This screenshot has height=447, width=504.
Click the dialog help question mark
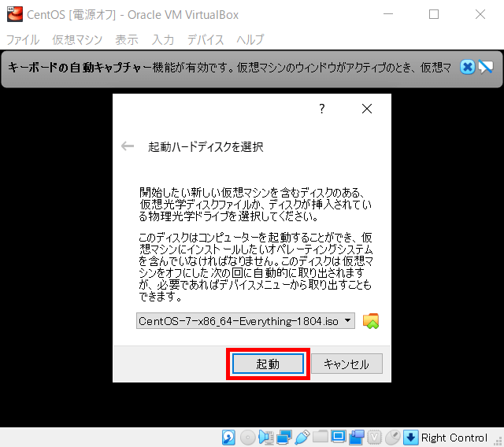[x=322, y=109]
